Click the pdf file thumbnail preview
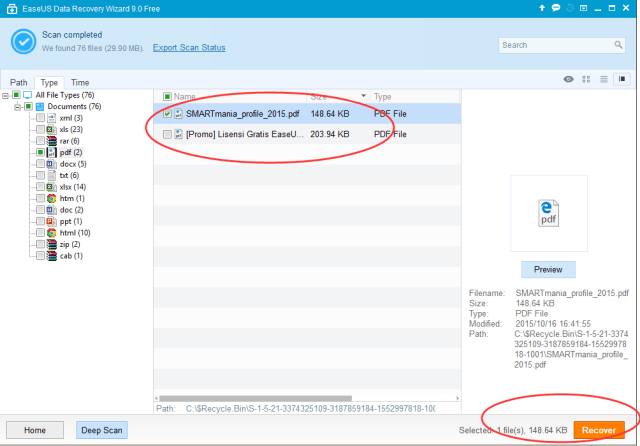640x446 pixels. (x=549, y=213)
